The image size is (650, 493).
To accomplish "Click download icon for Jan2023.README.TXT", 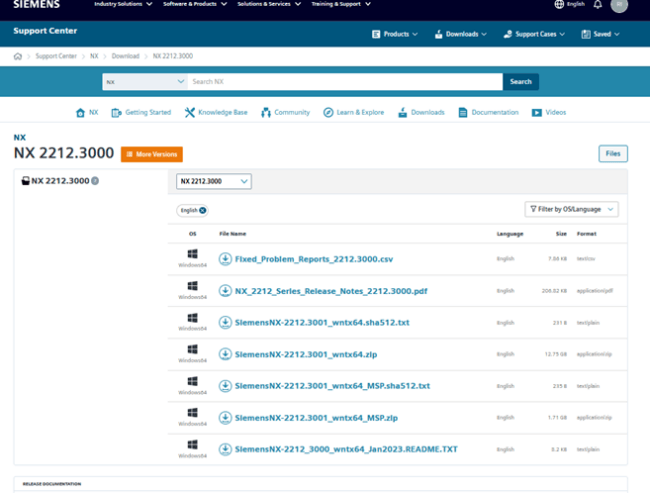I will [x=225, y=449].
